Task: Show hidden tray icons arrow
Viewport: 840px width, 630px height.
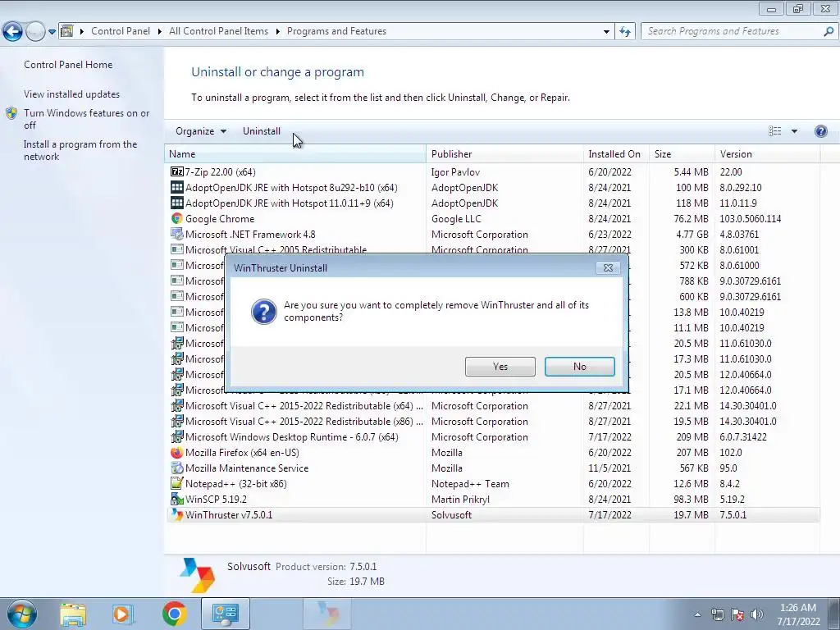Action: (697, 615)
